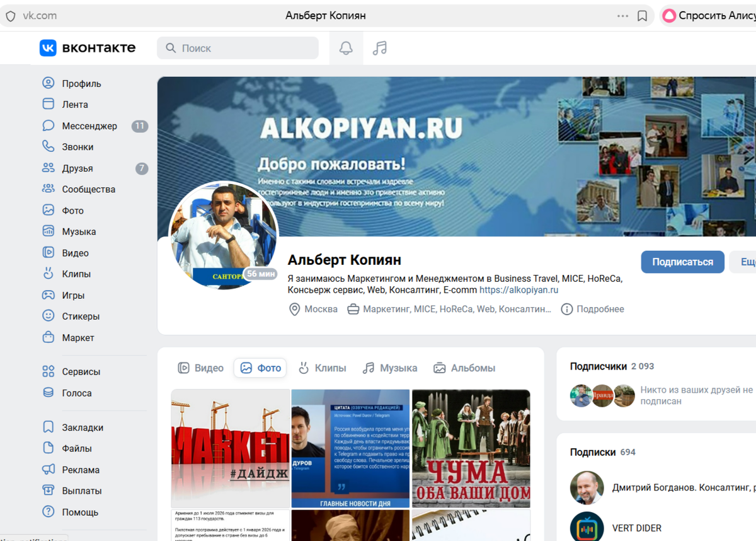The image size is (756, 541).
Task: Open the https://alkopiyan.ru link
Action: click(x=519, y=290)
